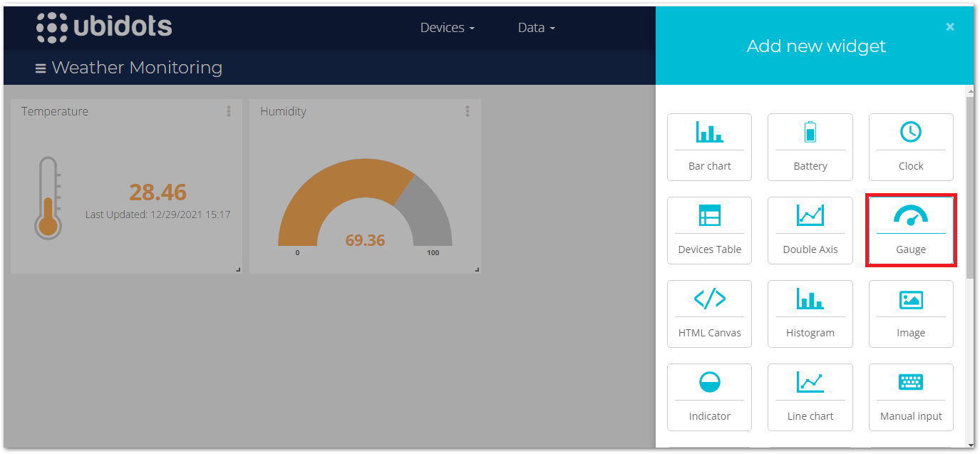The height and width of the screenshot is (454, 980).
Task: Pick the Clock widget icon
Action: (910, 132)
